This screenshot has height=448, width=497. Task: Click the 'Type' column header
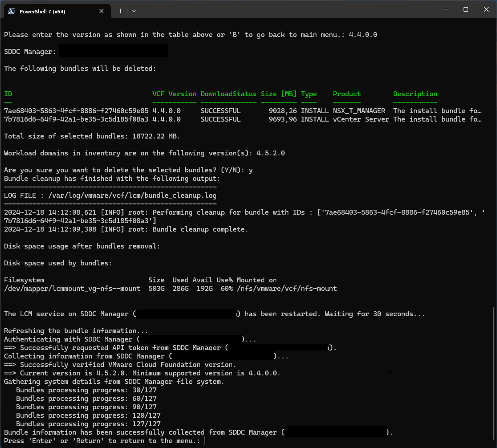point(309,94)
